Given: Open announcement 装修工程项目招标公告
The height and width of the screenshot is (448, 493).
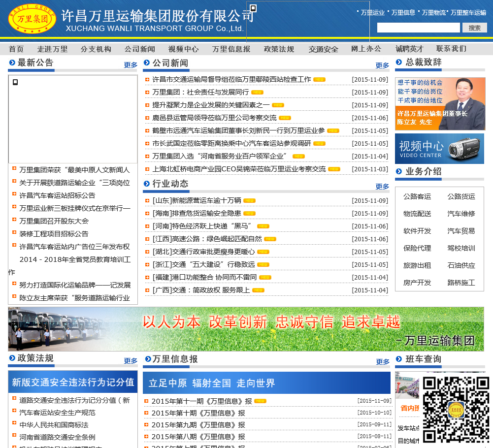Looking at the screenshot, I should coord(54,234).
